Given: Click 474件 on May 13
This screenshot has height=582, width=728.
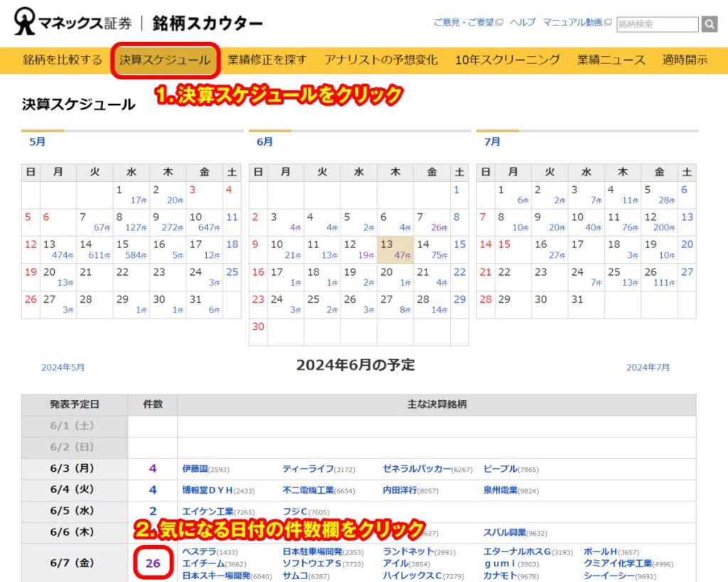Looking at the screenshot, I should pyautogui.click(x=63, y=255).
